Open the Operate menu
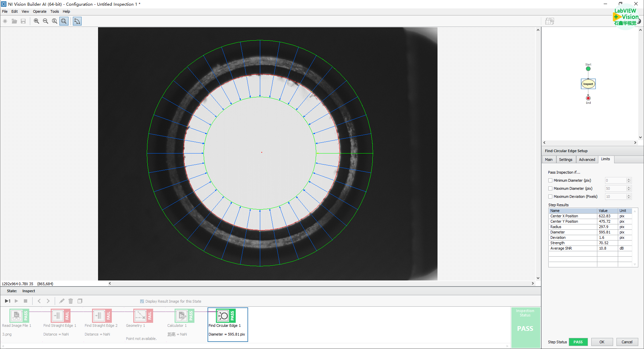Viewport: 644px width, 349px height. tap(40, 11)
